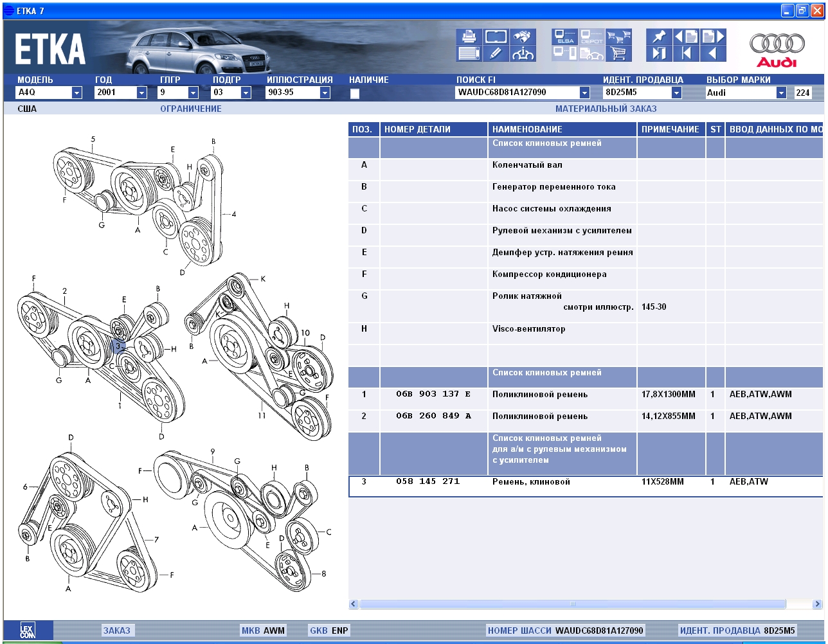828x644 pixels.
Task: Expand the ИДЕНТ. ПРОДАВЦА dropdown 8D25M5
Action: coord(676,93)
